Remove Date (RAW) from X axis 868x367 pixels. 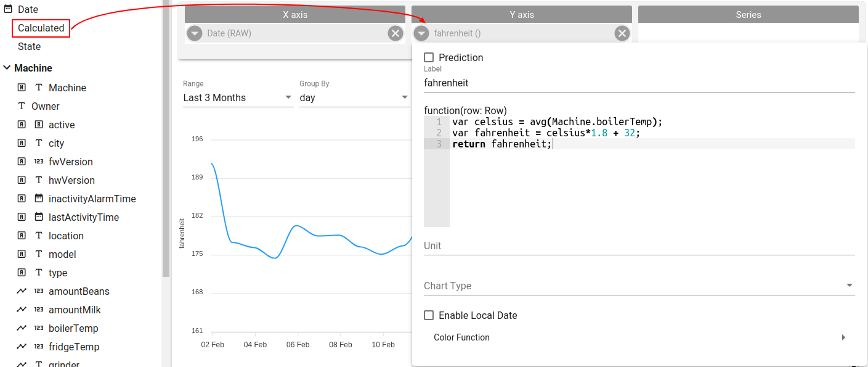[x=395, y=33]
